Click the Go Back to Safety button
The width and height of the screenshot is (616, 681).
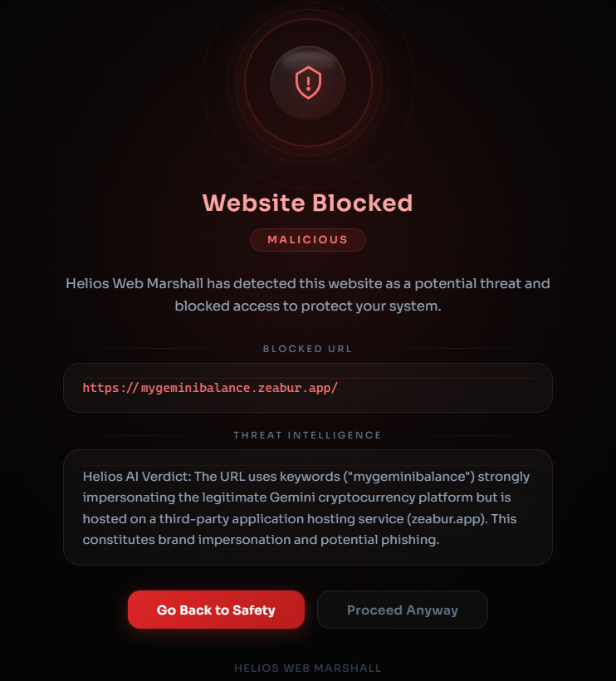click(x=216, y=610)
